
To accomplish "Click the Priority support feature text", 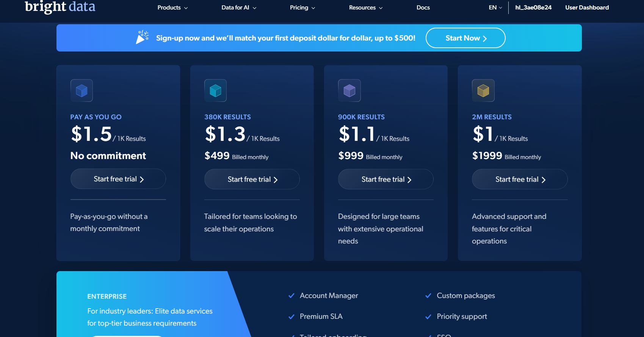I will click(462, 317).
